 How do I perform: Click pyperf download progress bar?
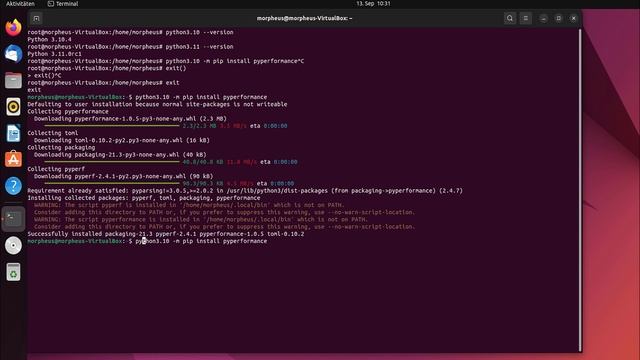112,184
